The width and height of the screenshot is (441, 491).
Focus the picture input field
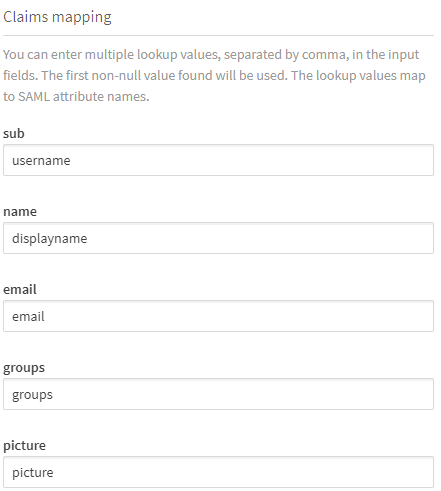[x=218, y=472]
